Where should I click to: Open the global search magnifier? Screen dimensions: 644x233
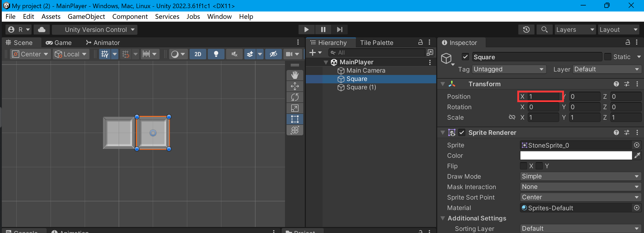tap(544, 30)
